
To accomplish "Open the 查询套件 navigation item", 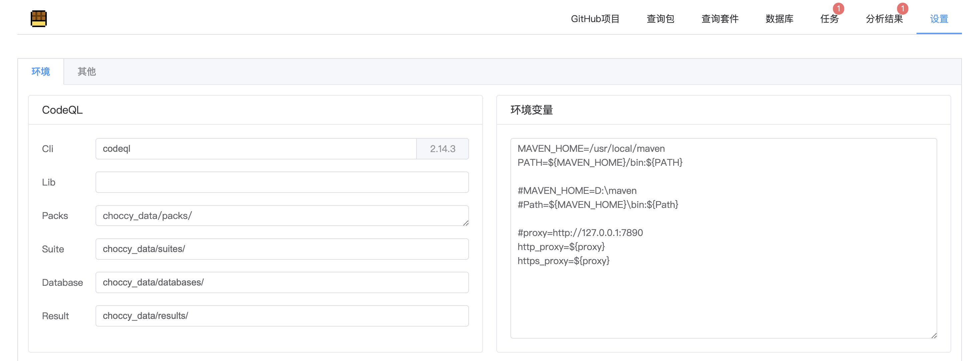I will (x=719, y=19).
